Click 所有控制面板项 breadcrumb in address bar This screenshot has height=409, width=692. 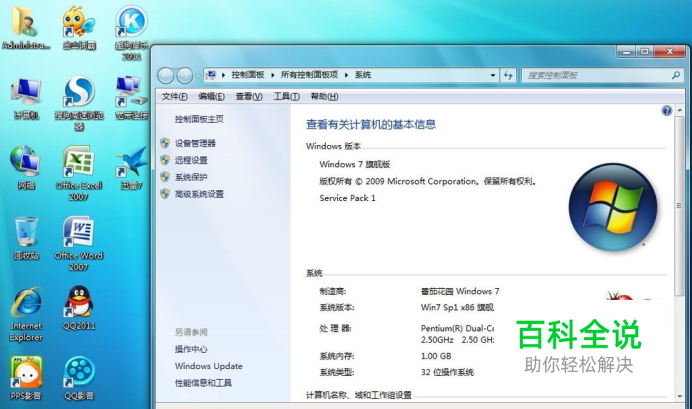[x=309, y=75]
